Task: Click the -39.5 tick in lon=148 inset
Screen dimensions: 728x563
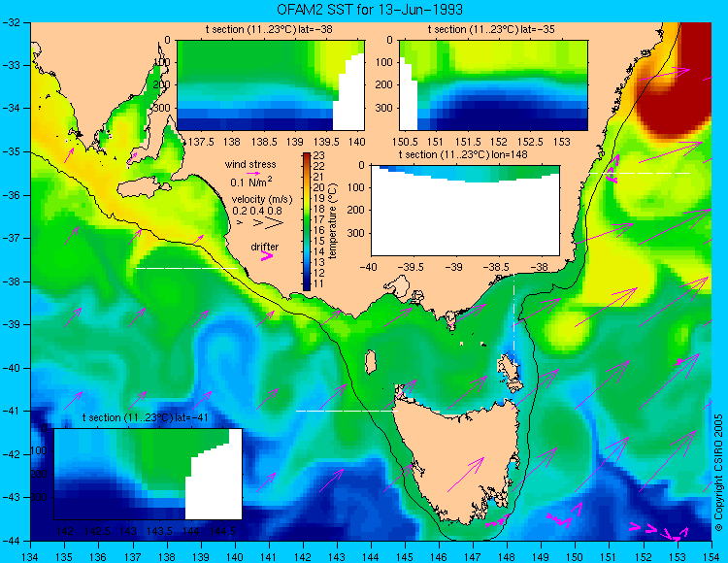Action: pos(412,267)
